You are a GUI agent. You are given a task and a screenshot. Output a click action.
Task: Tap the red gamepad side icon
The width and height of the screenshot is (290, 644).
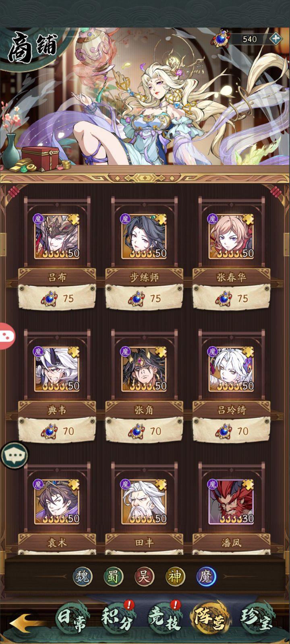coord(6,336)
